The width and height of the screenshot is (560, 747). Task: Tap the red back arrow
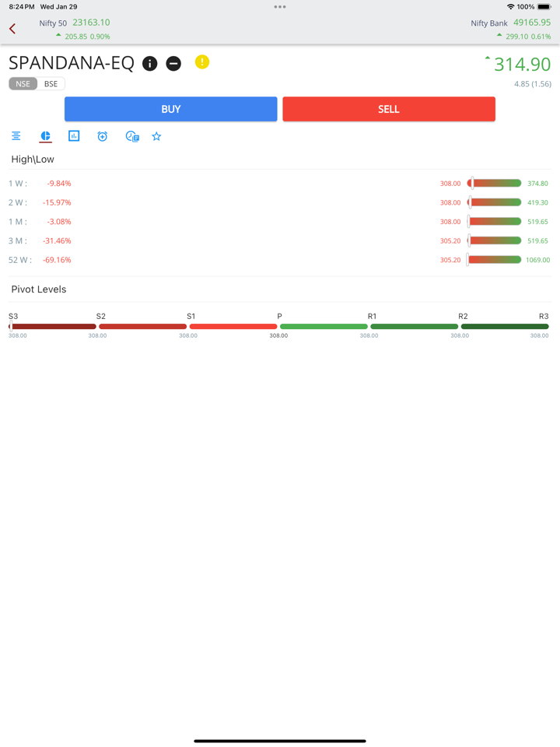12,29
